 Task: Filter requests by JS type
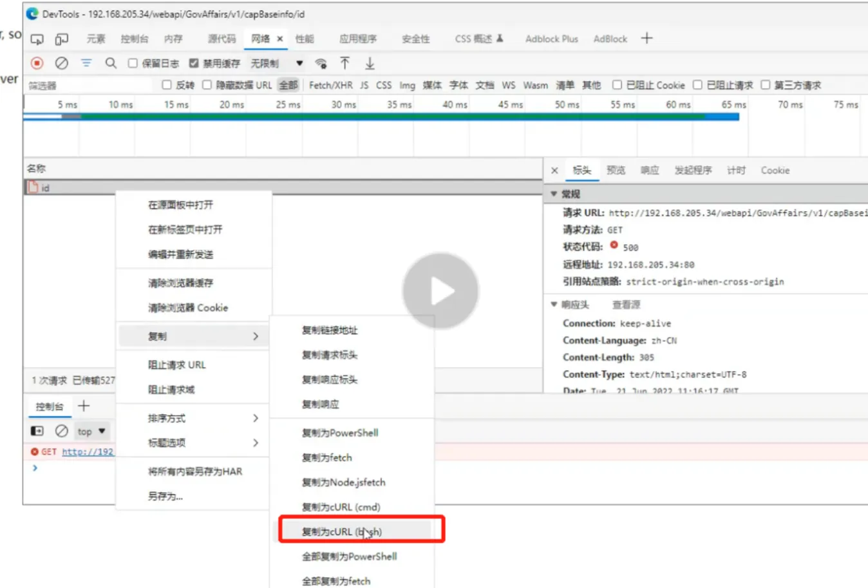pos(364,85)
